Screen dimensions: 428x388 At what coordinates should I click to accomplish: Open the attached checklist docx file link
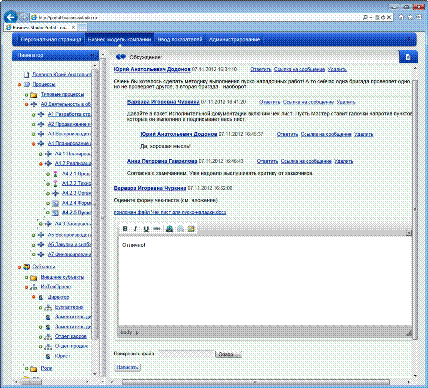(170, 212)
